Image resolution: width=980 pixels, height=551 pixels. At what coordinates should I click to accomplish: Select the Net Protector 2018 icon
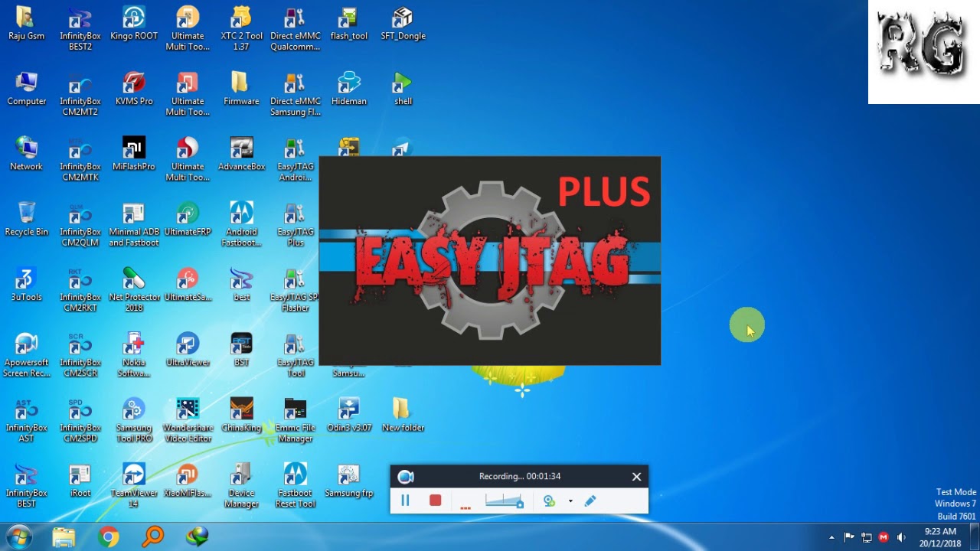134,290
